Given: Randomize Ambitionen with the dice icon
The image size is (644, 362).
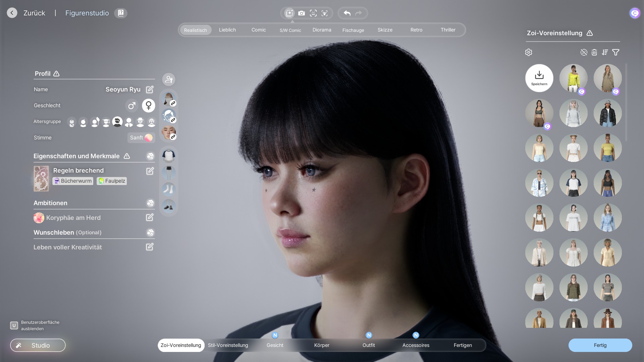Looking at the screenshot, I should coord(150,203).
